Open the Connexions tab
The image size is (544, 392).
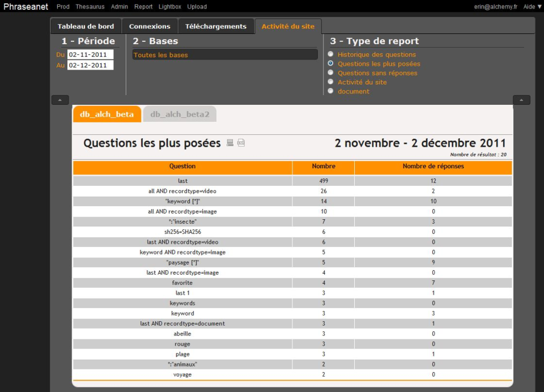[x=150, y=25]
